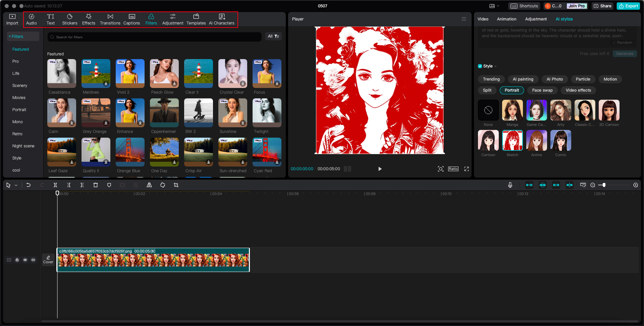This screenshot has height=326, width=644.
Task: Select the Portrait filter category
Action: click(19, 110)
